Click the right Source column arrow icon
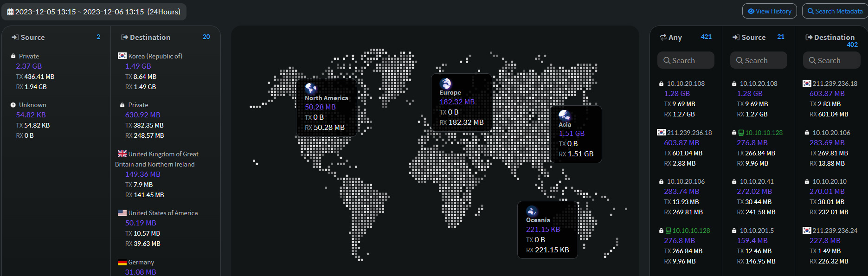Viewport: 868px width, 276px height. tap(736, 37)
